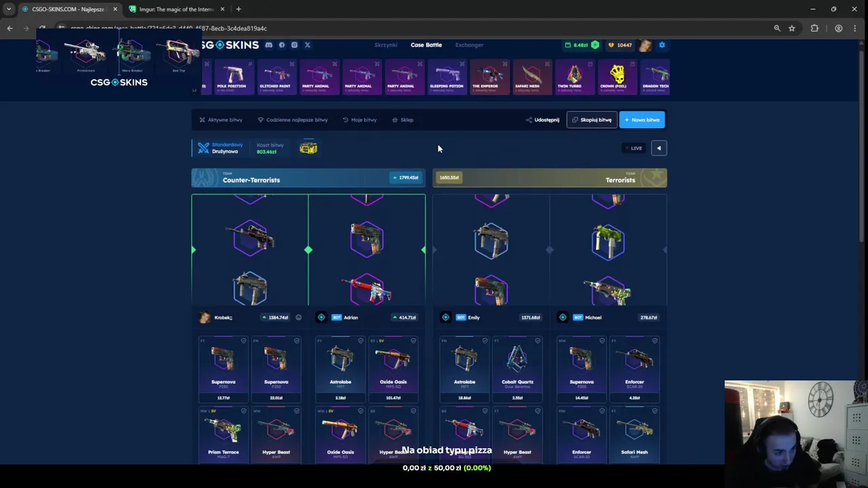The image size is (868, 488).
Task: Open the Chrome tab search dropdown
Action: pos(8,9)
